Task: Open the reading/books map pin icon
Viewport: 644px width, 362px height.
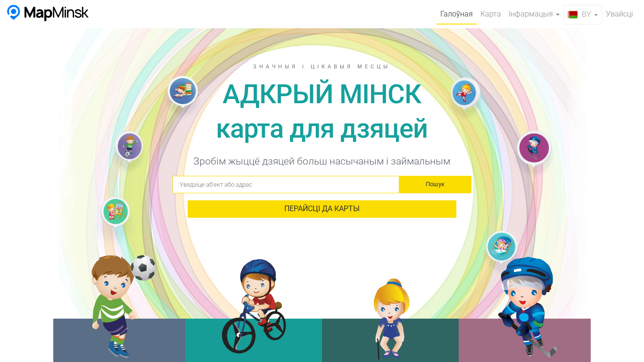Action: coord(183,91)
